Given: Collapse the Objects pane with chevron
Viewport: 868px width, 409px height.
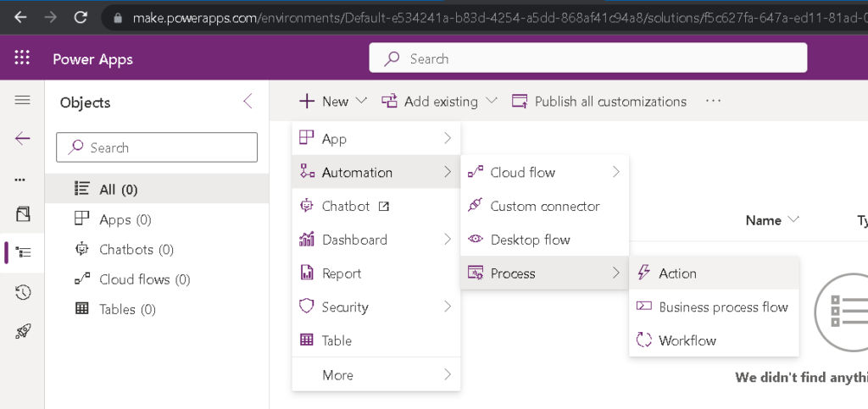Looking at the screenshot, I should point(248,102).
